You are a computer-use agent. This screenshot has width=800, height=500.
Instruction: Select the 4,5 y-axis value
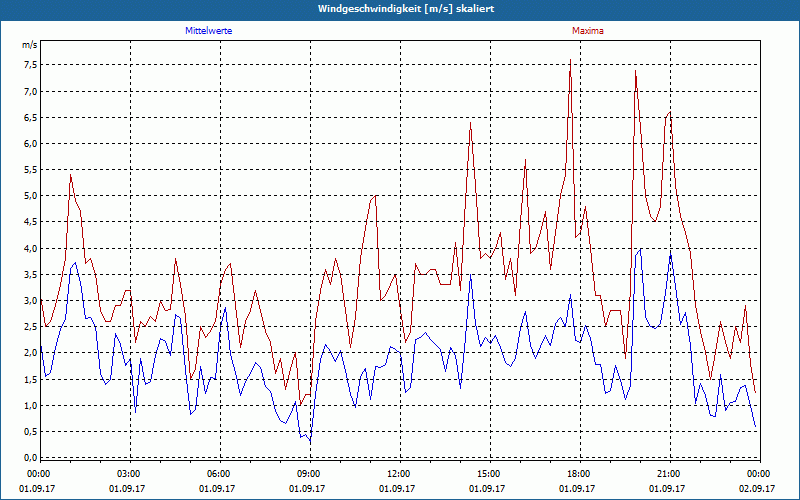pos(30,221)
